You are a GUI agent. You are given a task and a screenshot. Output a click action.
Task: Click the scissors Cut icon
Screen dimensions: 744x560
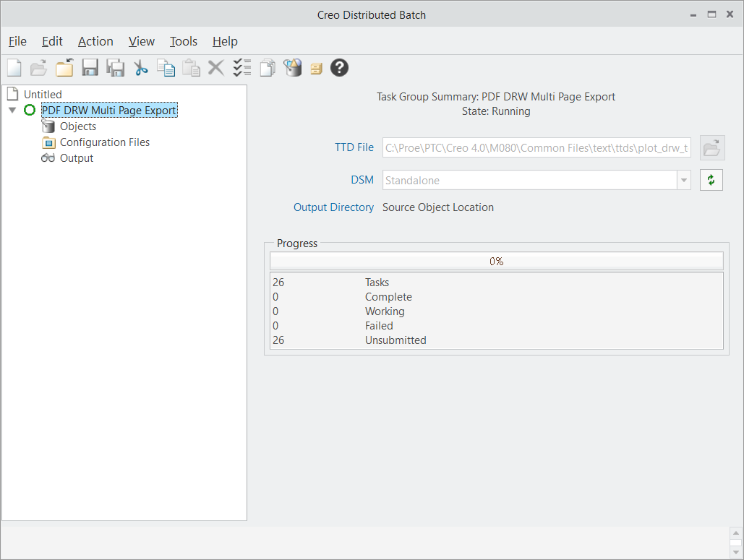[x=141, y=68]
